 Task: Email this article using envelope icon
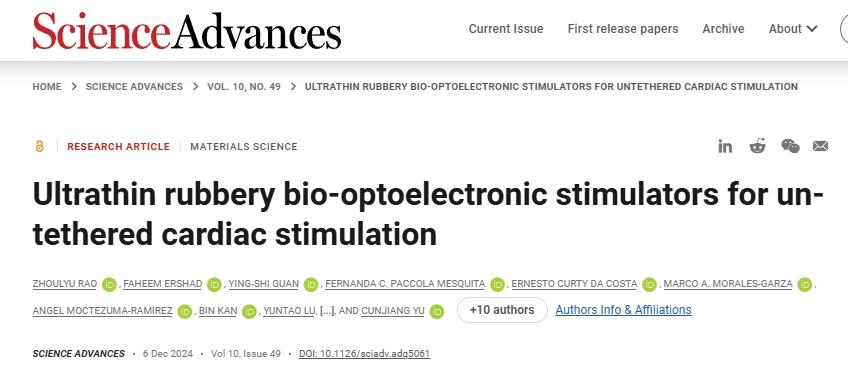click(820, 146)
